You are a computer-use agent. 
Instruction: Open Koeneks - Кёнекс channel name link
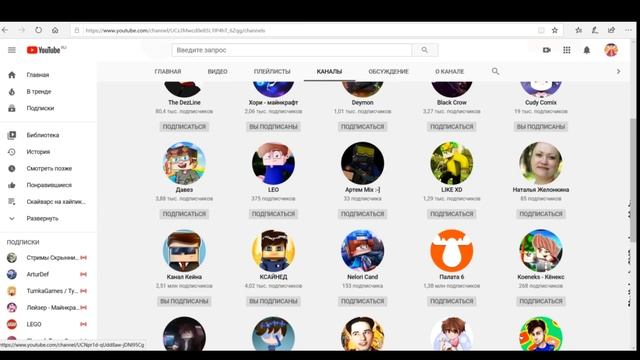click(541, 277)
